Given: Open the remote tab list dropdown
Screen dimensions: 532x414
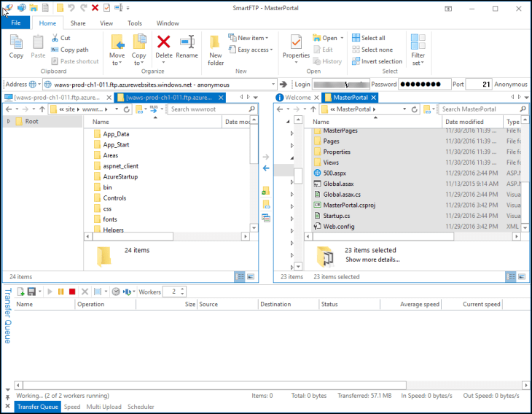Looking at the screenshot, I should [x=256, y=98].
